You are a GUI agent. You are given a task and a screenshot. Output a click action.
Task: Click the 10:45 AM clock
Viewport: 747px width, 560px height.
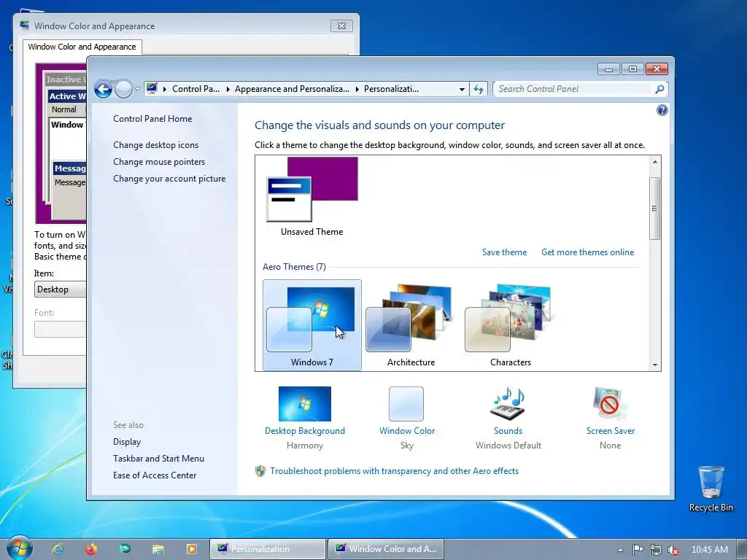pyautogui.click(x=709, y=550)
